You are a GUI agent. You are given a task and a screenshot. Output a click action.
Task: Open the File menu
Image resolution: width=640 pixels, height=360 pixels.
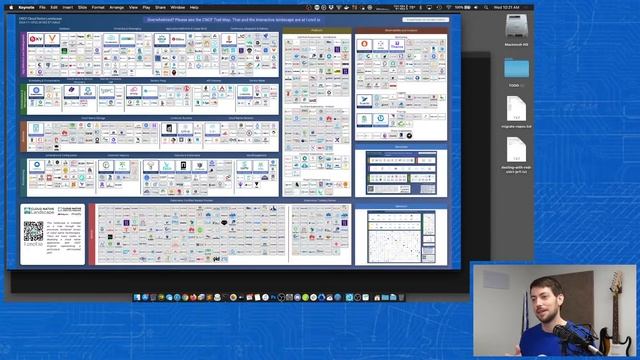pyautogui.click(x=42, y=7)
